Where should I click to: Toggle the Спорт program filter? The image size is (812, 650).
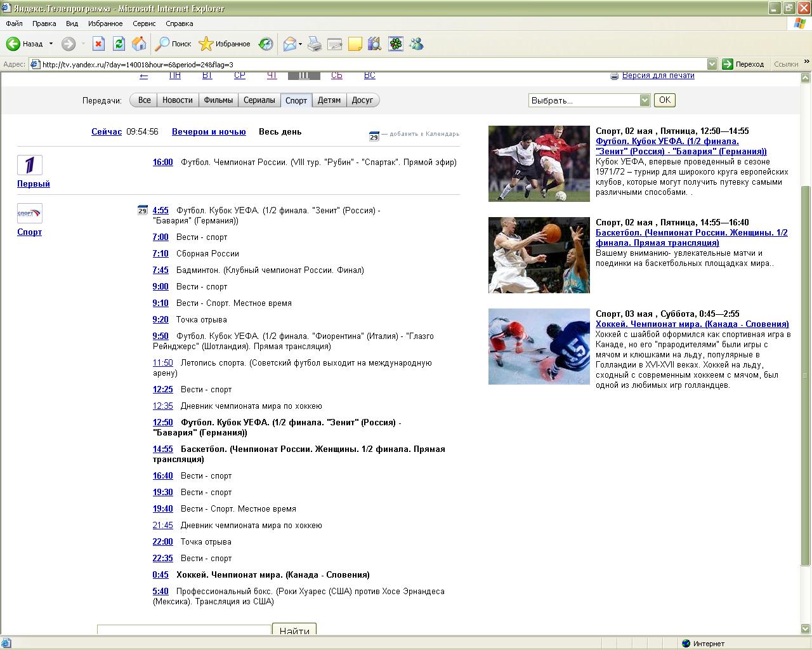click(x=296, y=100)
